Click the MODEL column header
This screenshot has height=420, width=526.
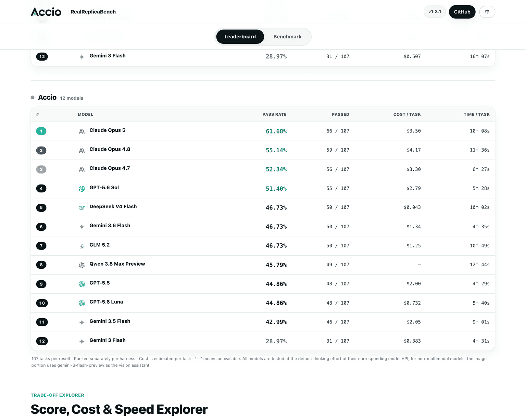tap(85, 114)
